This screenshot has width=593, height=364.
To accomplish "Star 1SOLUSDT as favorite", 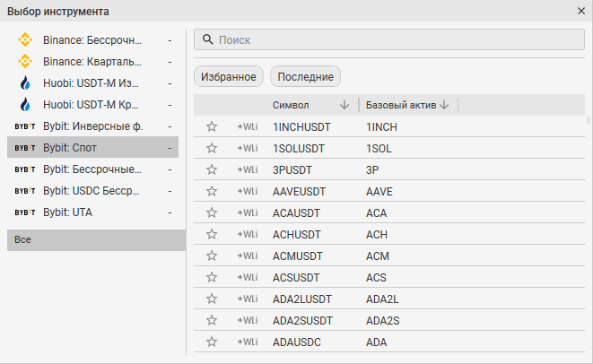I will (212, 148).
